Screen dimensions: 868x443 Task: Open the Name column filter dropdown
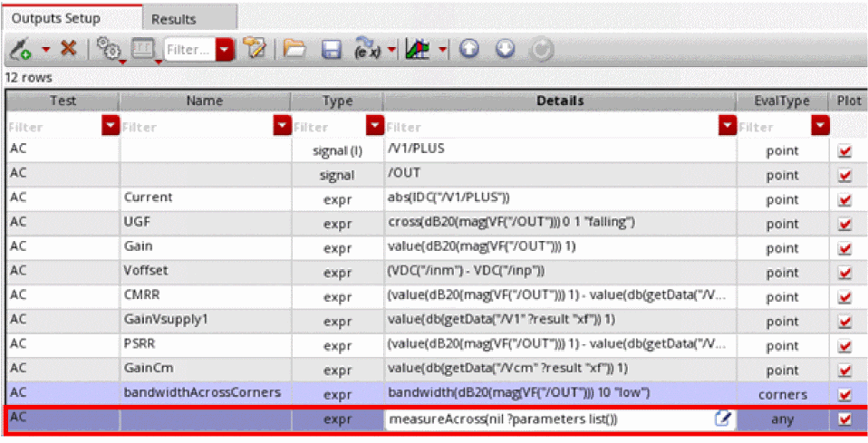[x=283, y=126]
